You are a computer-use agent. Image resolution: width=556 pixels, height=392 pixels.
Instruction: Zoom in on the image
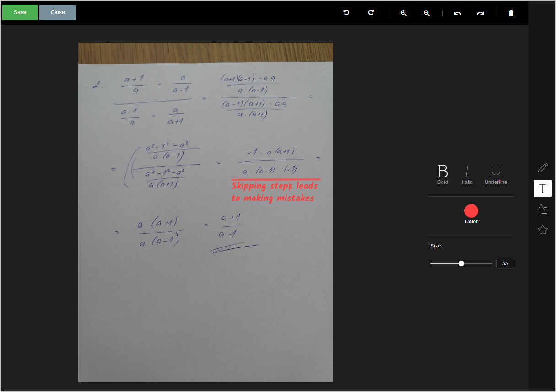tap(404, 13)
